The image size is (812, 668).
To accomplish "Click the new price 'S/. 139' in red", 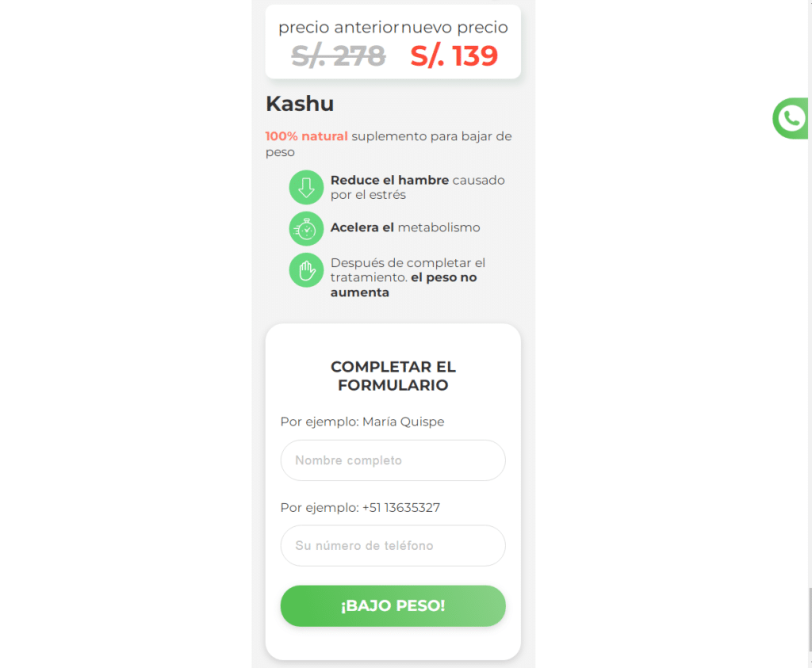I will coord(454,55).
